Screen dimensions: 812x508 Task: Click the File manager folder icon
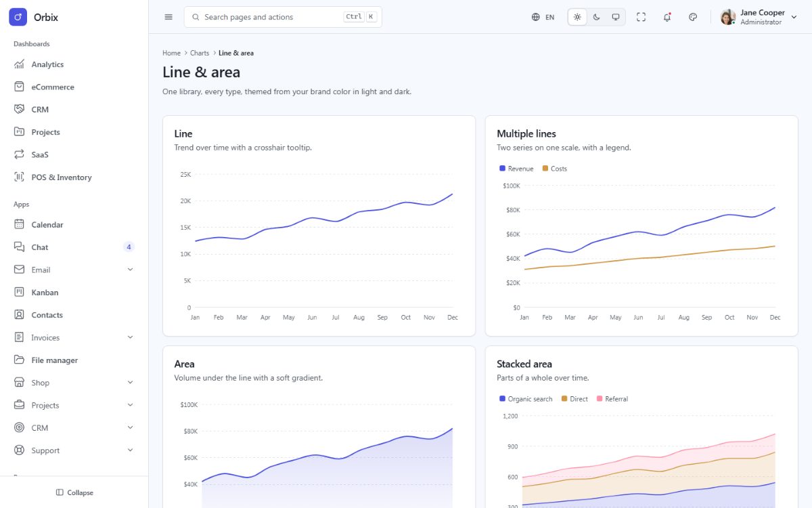pos(19,360)
